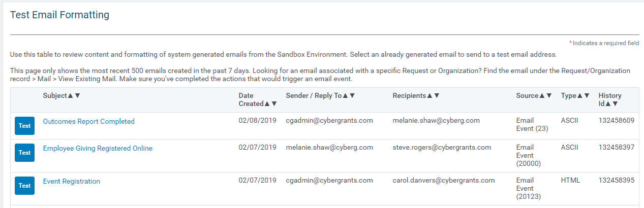Sort Subject column descending arrow
The image size is (644, 208).
[77, 95]
